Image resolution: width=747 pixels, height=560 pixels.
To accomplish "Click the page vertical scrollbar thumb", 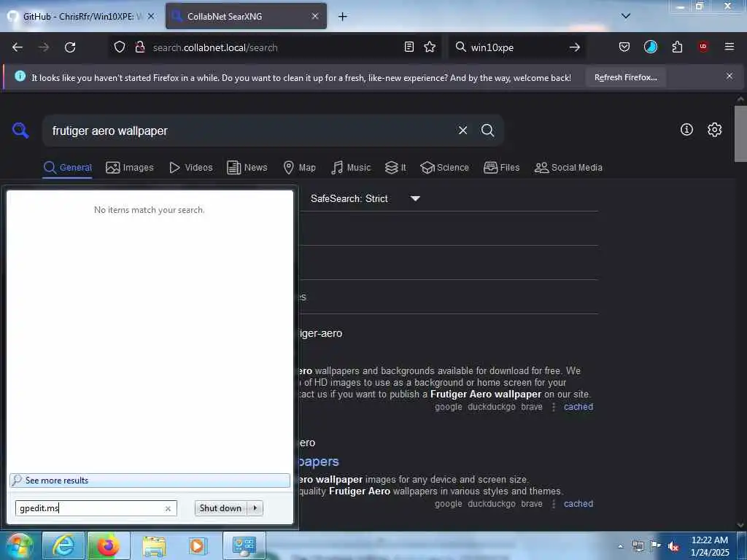I will [x=740, y=134].
